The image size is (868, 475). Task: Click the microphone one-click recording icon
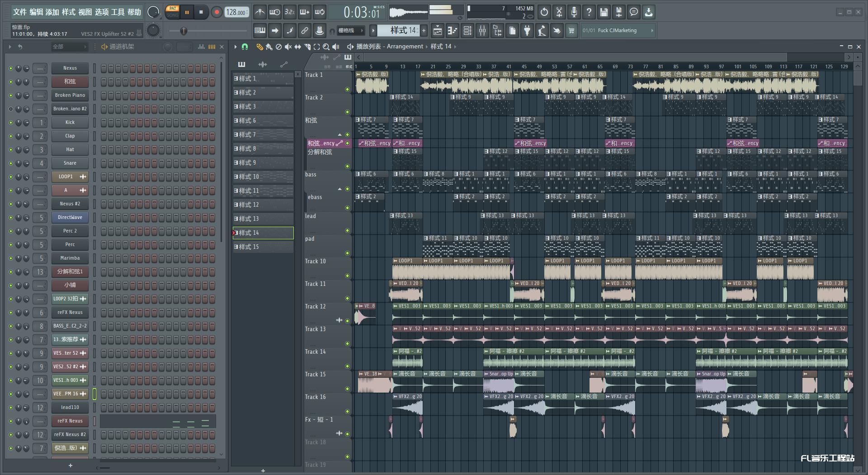[574, 12]
